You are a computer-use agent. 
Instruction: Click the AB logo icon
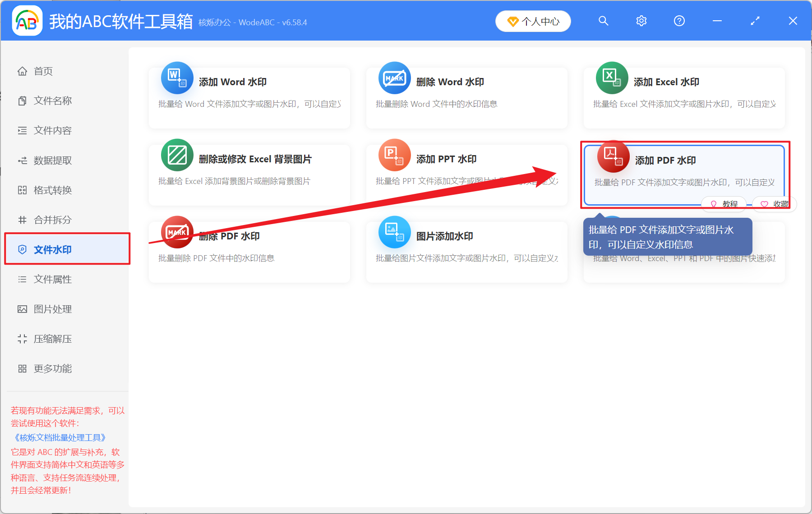point(27,20)
